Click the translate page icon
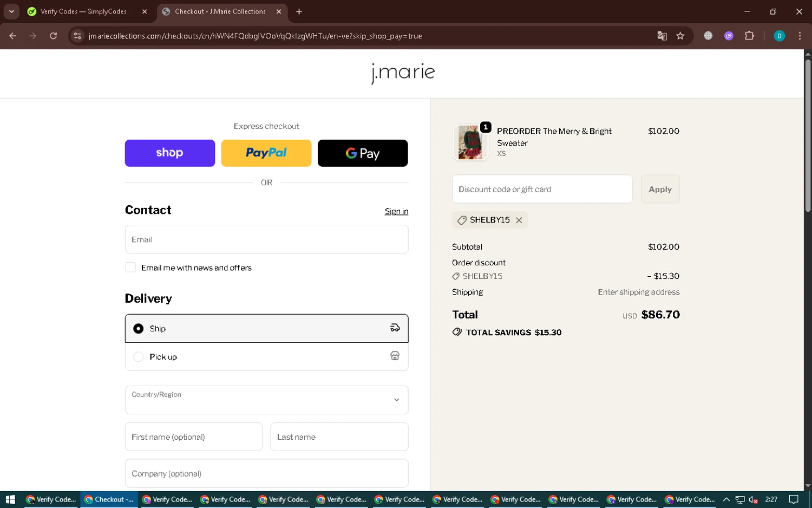812x508 pixels. point(662,36)
